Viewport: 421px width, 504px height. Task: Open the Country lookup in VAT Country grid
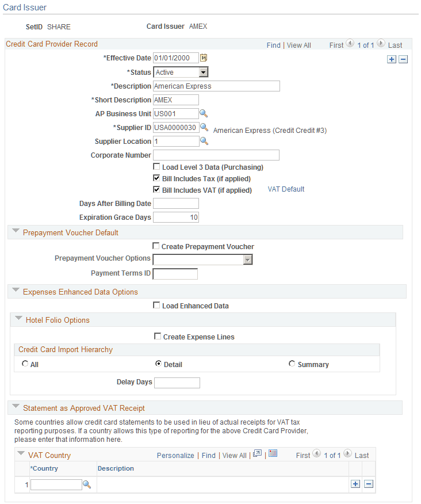tap(87, 485)
